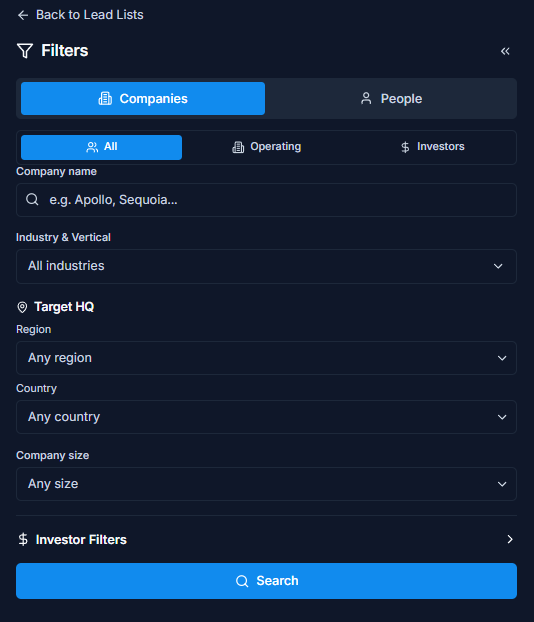Click the funnel Filters icon
This screenshot has height=622, width=534.
[x=25, y=51]
